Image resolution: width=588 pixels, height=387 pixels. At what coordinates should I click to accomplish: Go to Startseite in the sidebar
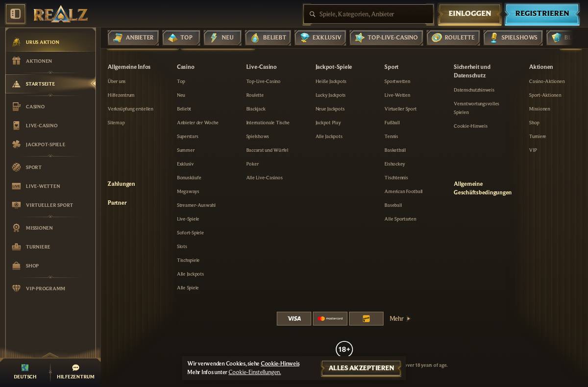point(50,84)
